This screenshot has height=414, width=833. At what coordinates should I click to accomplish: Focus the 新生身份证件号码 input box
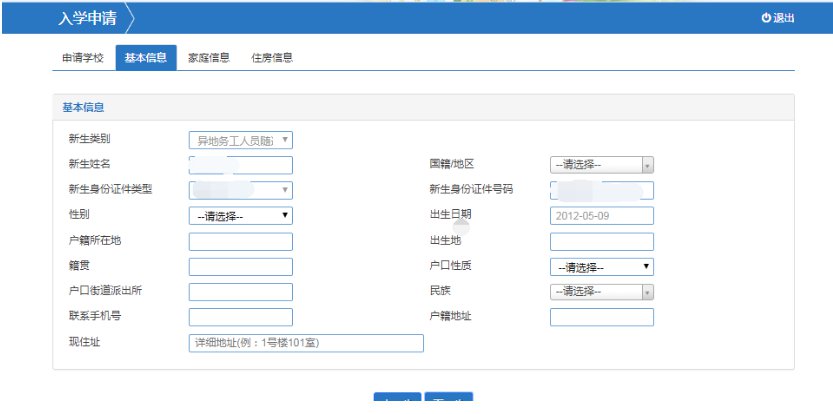pos(601,190)
